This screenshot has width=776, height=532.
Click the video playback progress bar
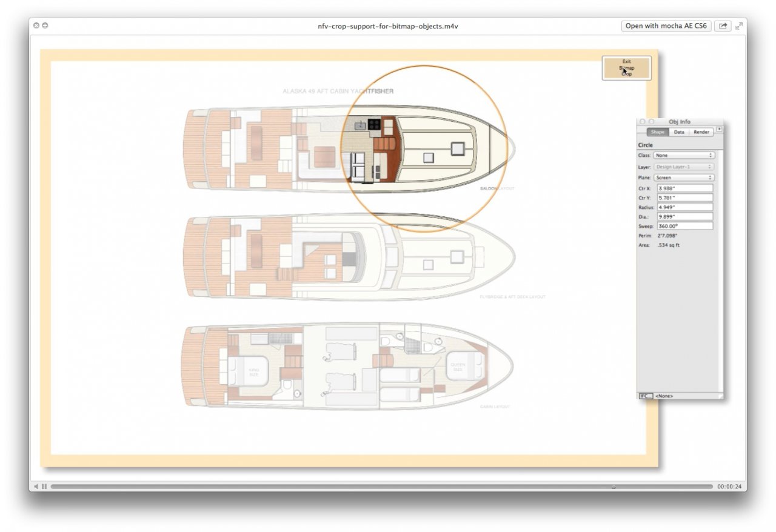(382, 487)
